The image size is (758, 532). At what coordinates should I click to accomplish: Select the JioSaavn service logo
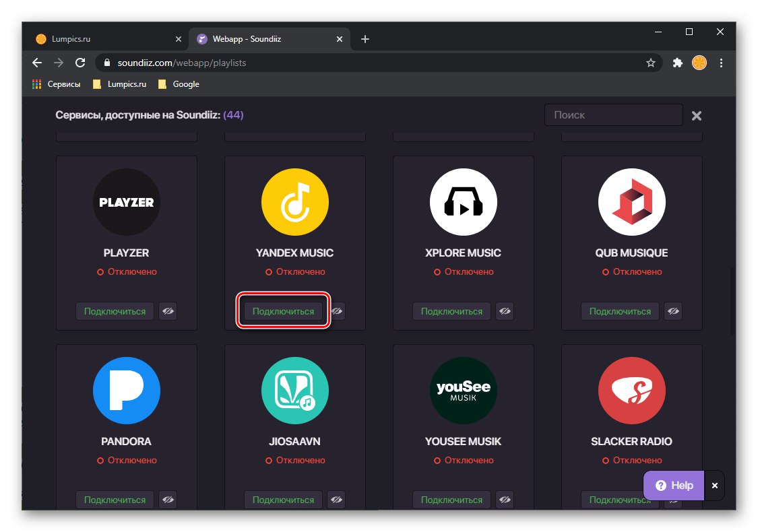[x=294, y=390]
